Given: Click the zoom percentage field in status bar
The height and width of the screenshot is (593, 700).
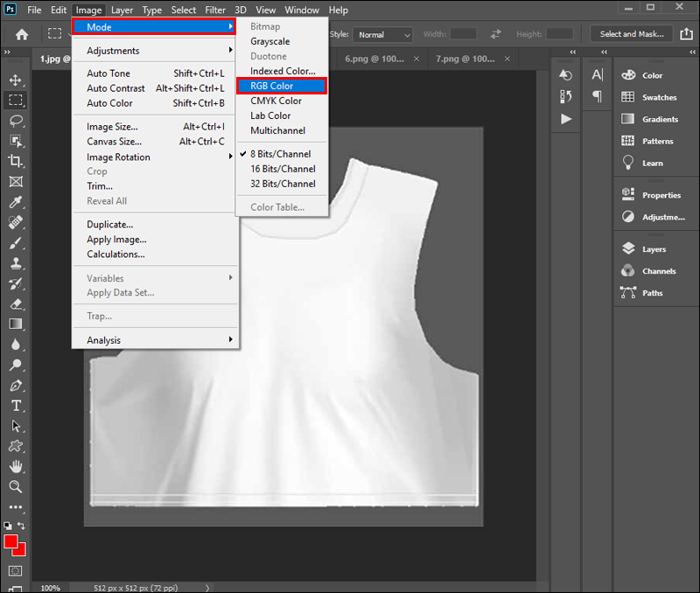Looking at the screenshot, I should [51, 588].
